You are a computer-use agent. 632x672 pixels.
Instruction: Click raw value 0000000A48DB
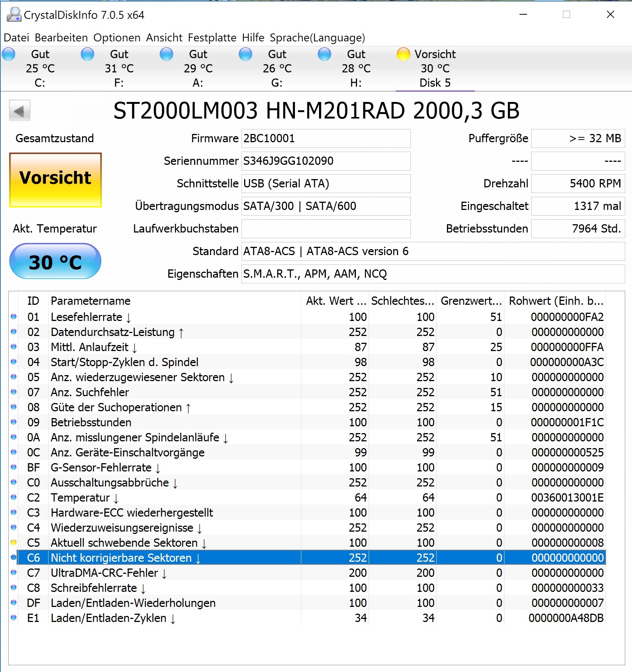pyautogui.click(x=566, y=618)
